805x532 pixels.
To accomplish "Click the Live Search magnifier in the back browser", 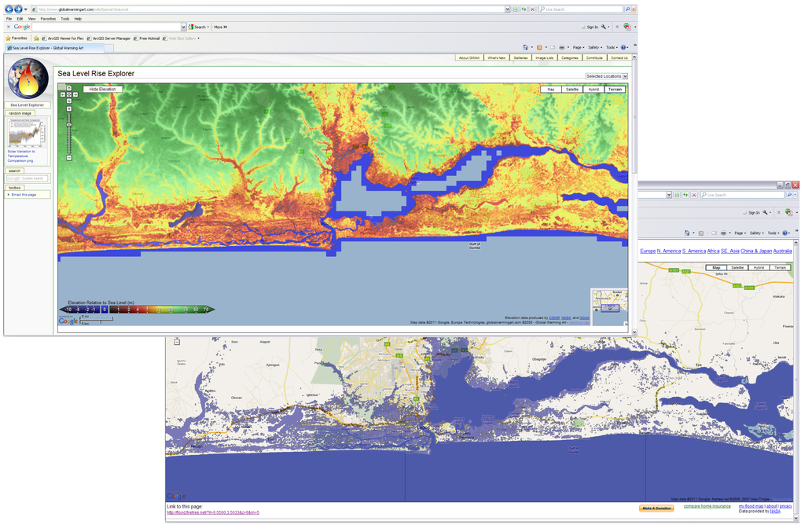I will point(789,195).
